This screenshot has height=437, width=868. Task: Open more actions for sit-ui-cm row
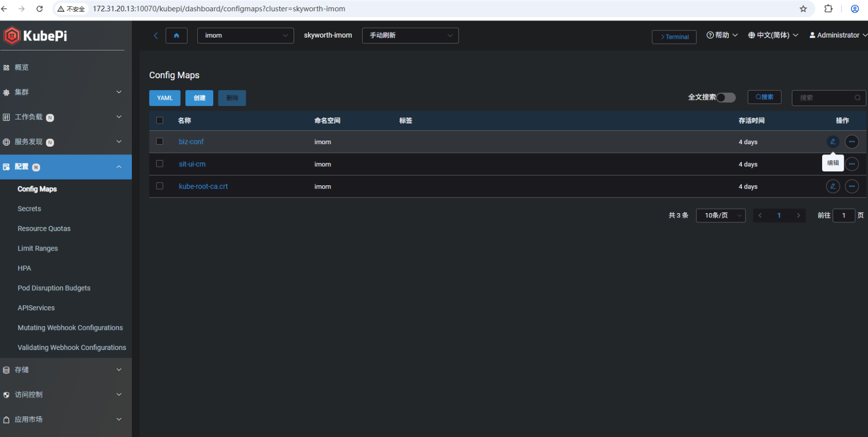(852, 164)
